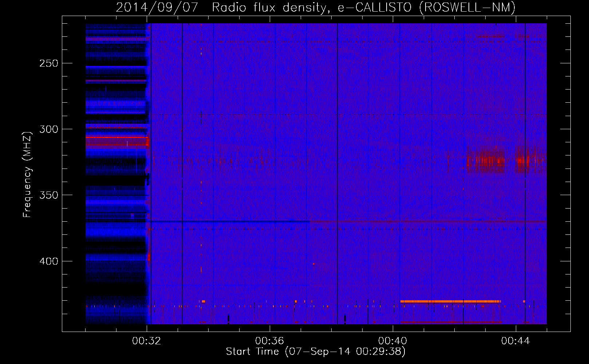Click the red spot near 400 MHz at 00:32
589x364 pixels.
pyautogui.click(x=149, y=257)
